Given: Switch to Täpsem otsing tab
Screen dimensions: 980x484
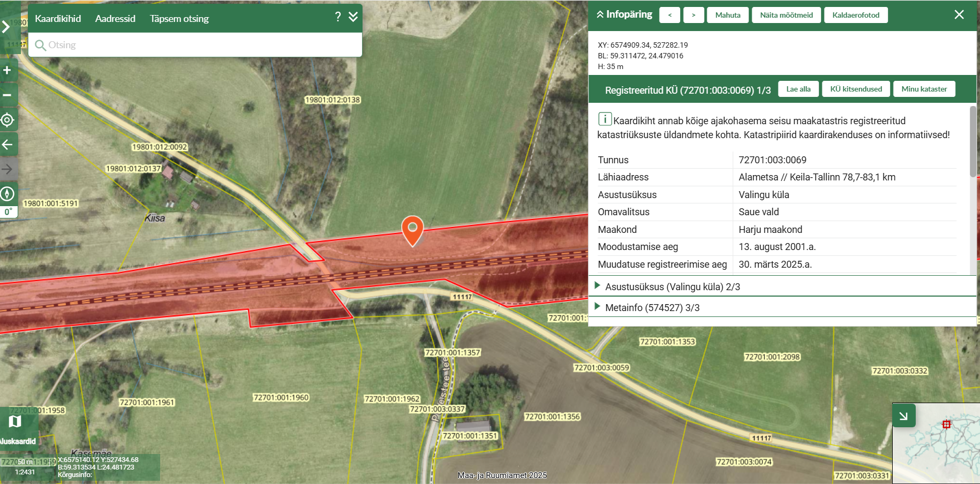Looking at the screenshot, I should coord(179,19).
